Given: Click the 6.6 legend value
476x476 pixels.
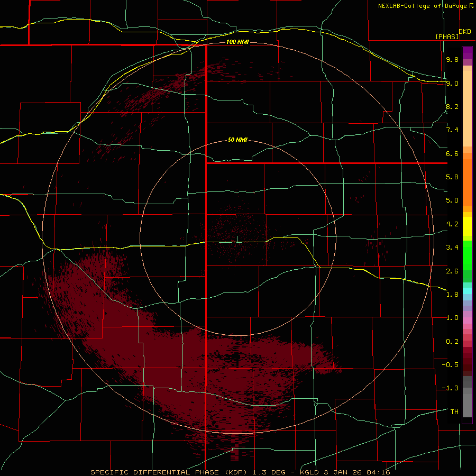Looking at the screenshot, I should click(452, 153).
